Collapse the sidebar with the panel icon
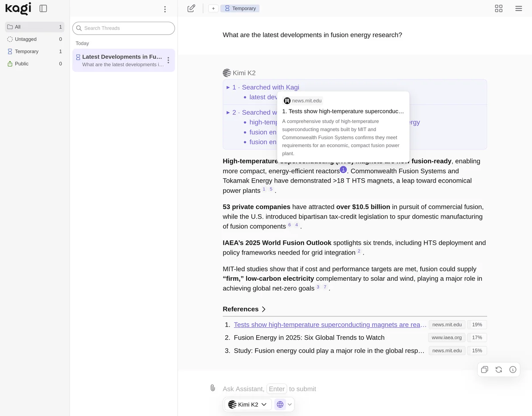 43,8
